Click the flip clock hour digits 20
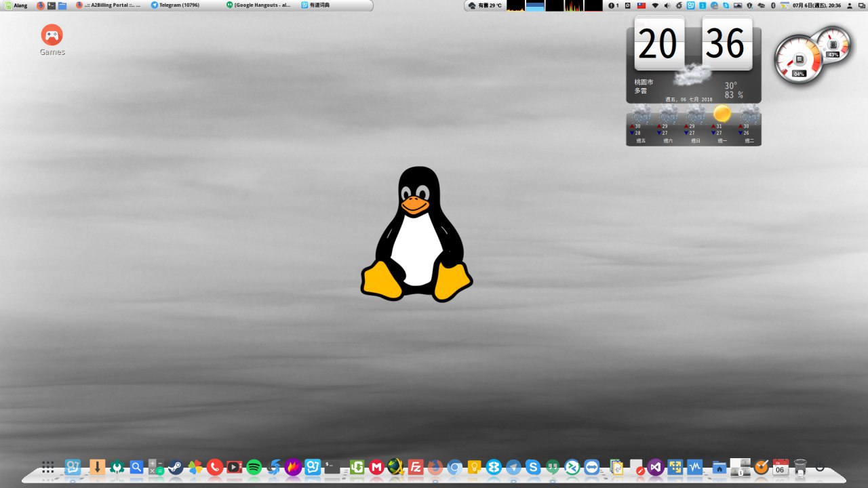The width and height of the screenshot is (868, 488). pyautogui.click(x=658, y=44)
